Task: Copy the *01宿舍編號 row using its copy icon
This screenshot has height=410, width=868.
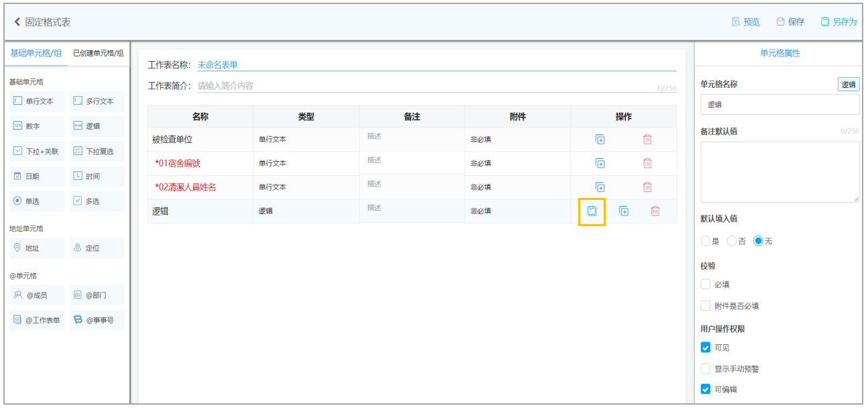Action: [x=600, y=163]
